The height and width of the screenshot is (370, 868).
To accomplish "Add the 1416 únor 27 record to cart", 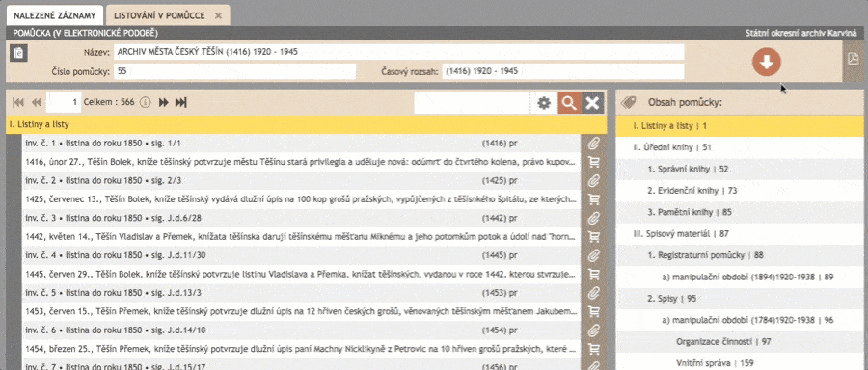I will [x=594, y=163].
